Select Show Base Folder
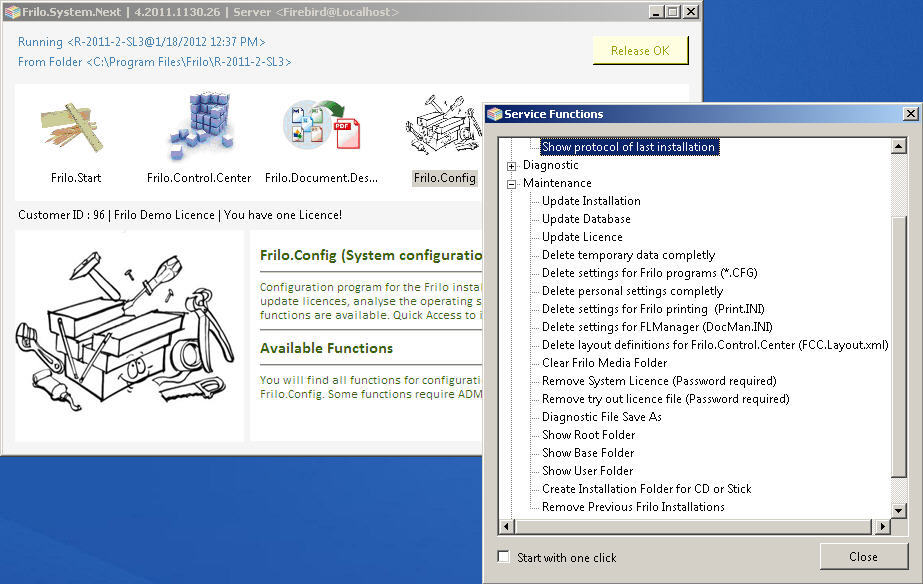 [587, 453]
